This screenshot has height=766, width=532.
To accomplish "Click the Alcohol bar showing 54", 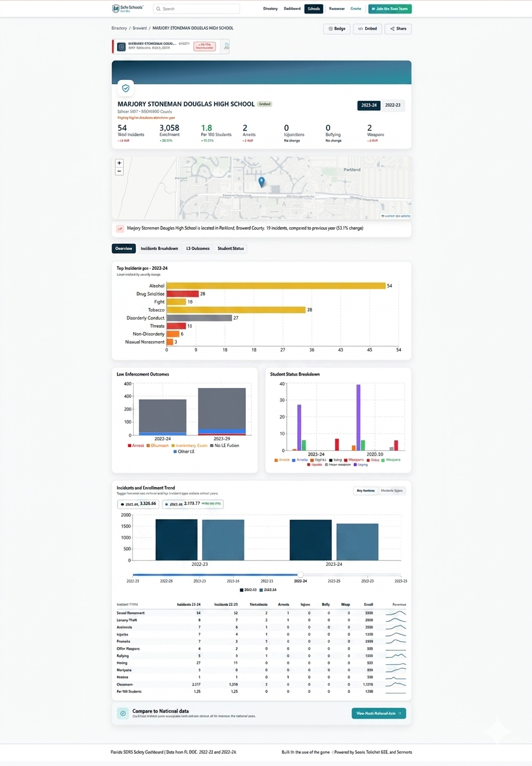I will (276, 286).
